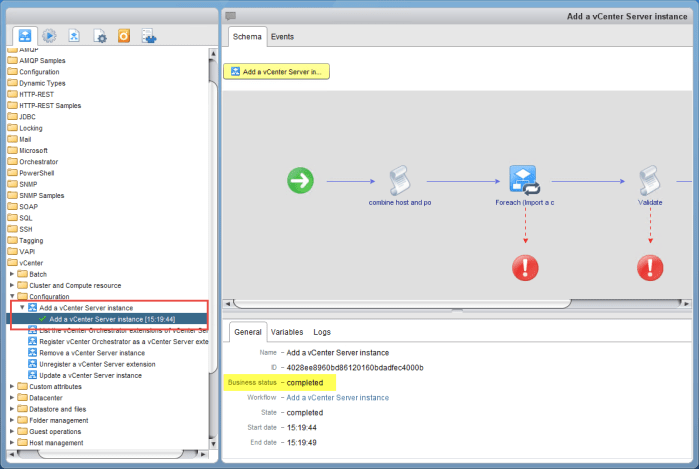Click the SNMP Samples folder icon
Viewport: 699px width, 469px height.
pyautogui.click(x=12, y=195)
